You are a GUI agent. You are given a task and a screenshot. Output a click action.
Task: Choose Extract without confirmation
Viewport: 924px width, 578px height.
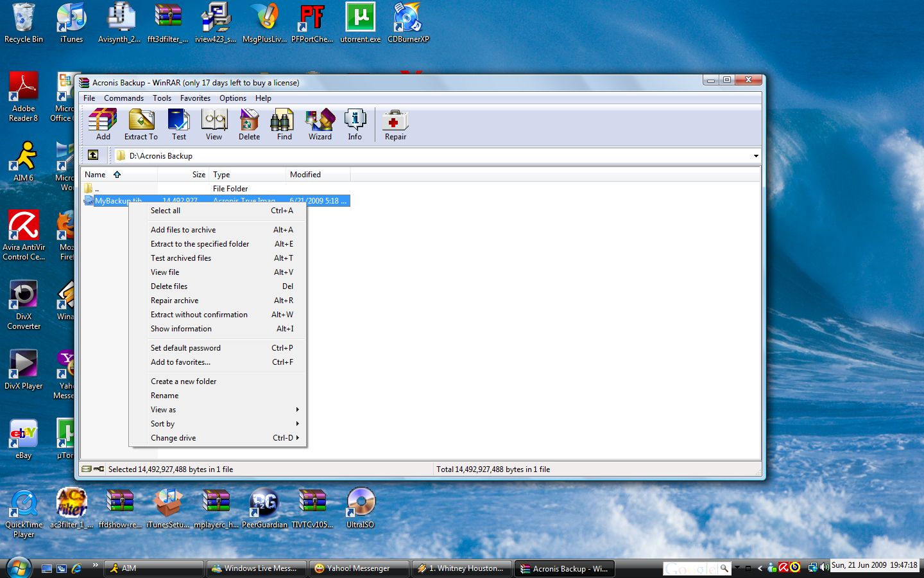pyautogui.click(x=218, y=315)
